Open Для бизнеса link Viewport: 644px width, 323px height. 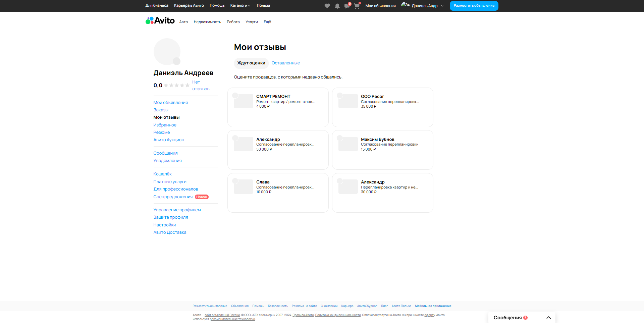tap(157, 6)
